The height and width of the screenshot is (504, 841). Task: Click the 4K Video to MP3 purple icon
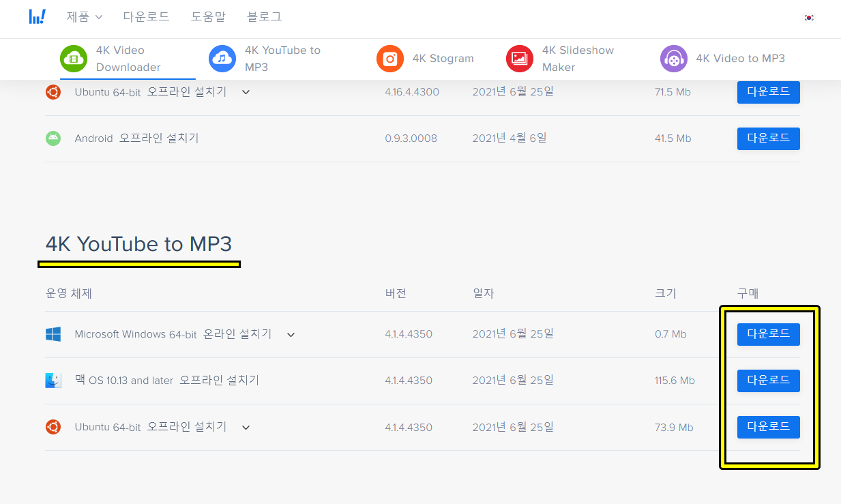tap(674, 59)
